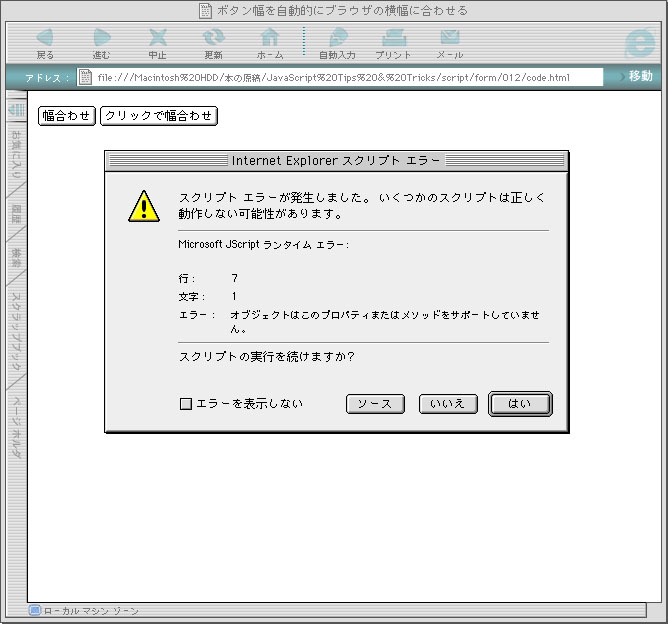668x624 pixels.
Task: Check the エラーを表示しない checkbox
Action: coord(186,404)
